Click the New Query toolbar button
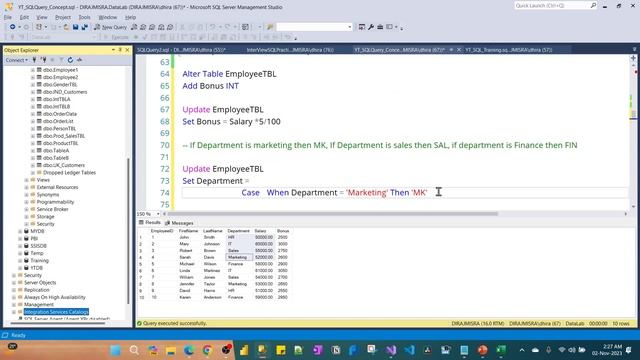The width and height of the screenshot is (640, 360). pos(111,27)
